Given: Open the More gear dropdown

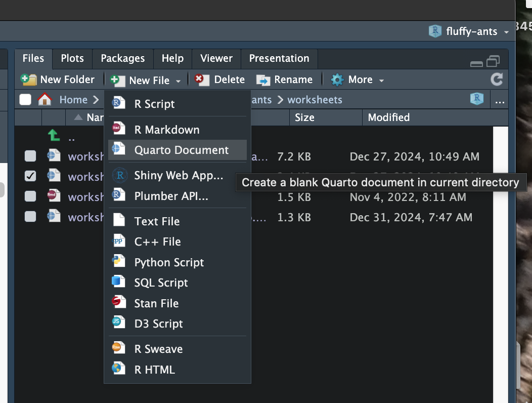Looking at the screenshot, I should click(x=357, y=79).
